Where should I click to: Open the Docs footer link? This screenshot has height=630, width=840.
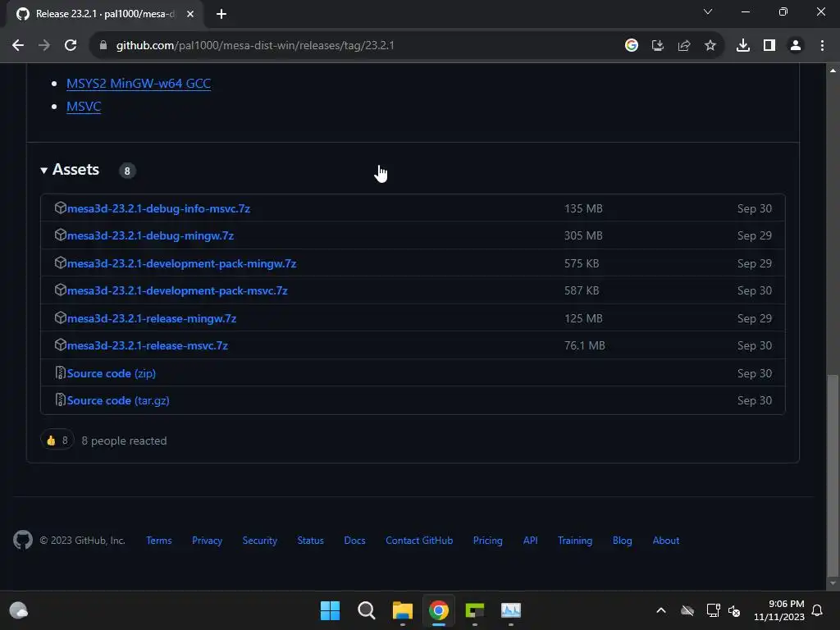[x=354, y=541]
